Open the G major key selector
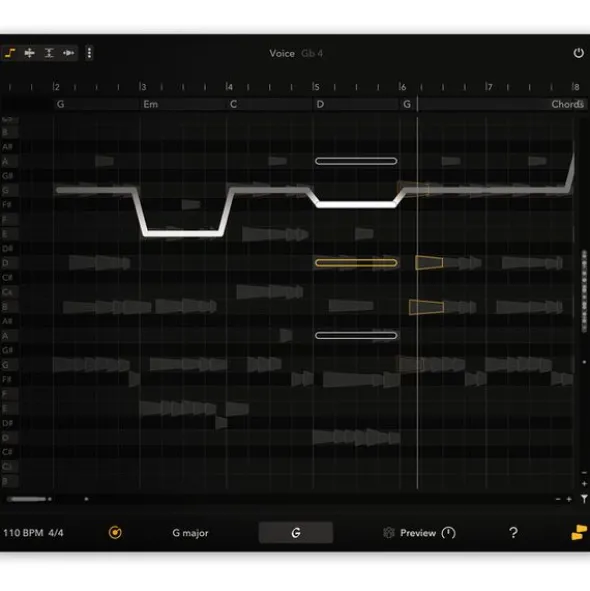This screenshot has height=591, width=590. pyautogui.click(x=190, y=533)
